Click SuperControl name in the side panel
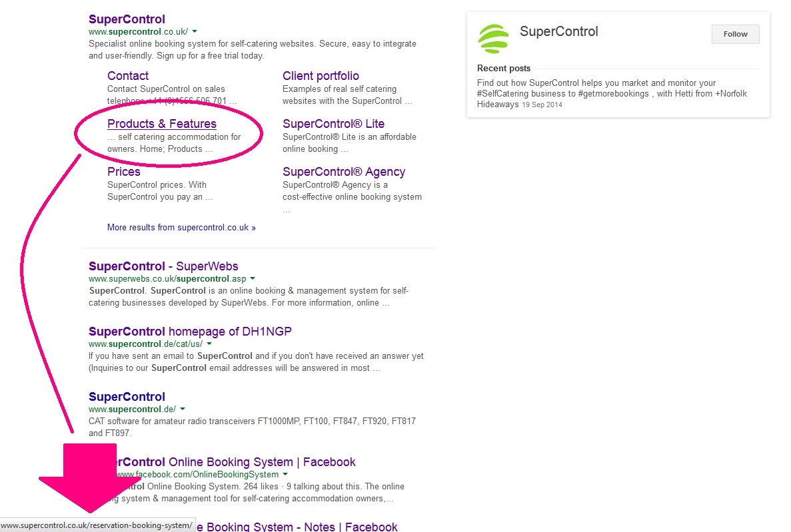 (558, 31)
